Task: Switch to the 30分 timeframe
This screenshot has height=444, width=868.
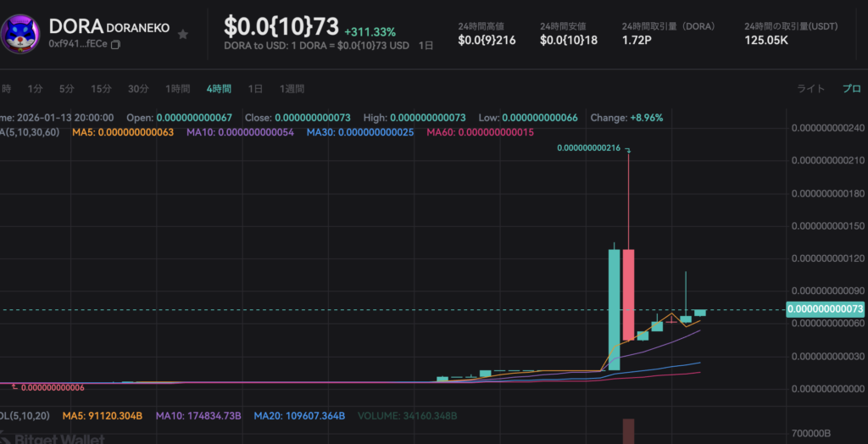Action: pyautogui.click(x=138, y=89)
